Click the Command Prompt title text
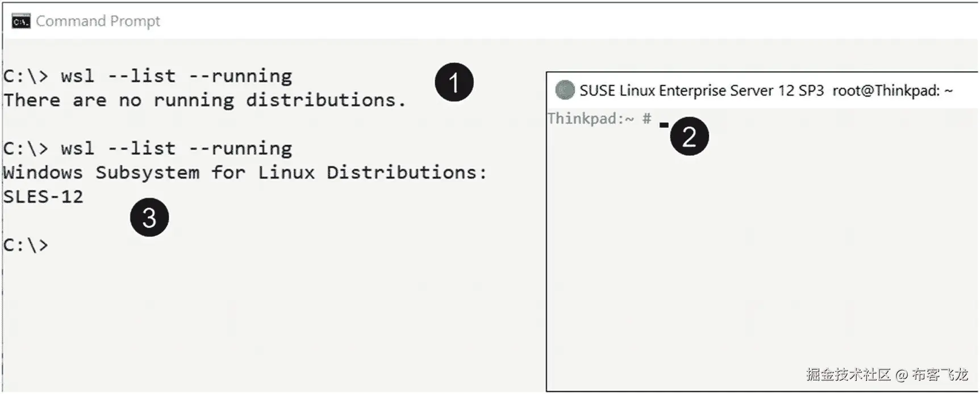 click(98, 22)
